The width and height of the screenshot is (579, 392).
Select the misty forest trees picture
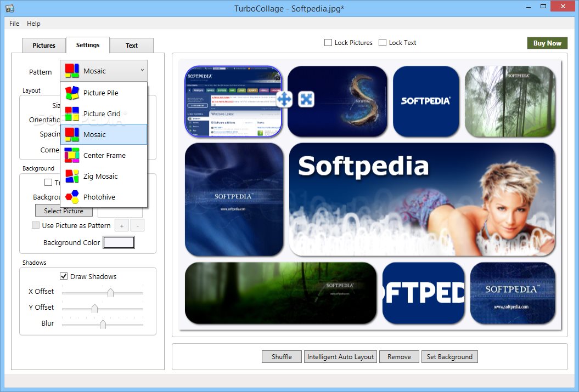510,101
